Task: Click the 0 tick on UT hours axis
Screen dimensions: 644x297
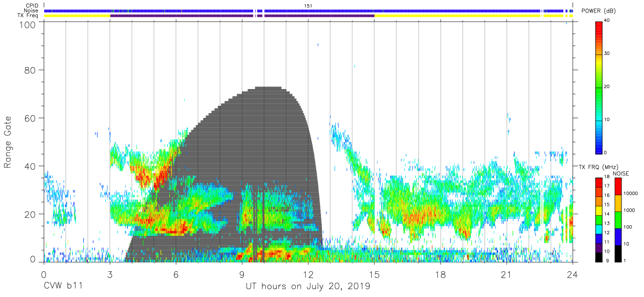Action: click(x=44, y=273)
